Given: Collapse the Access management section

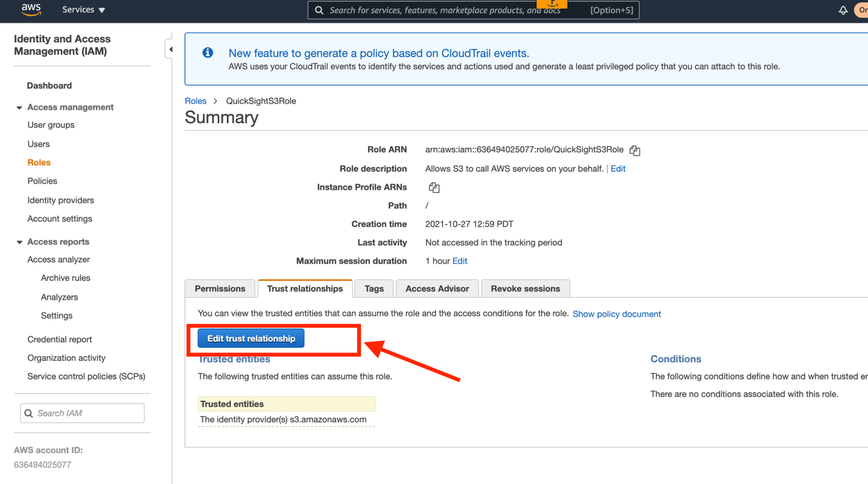Looking at the screenshot, I should pos(19,108).
